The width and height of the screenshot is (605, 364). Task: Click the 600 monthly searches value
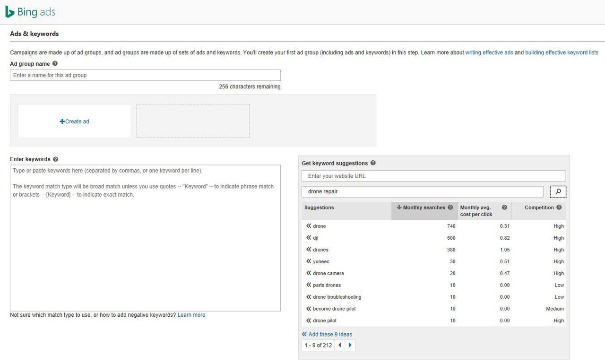tap(451, 238)
